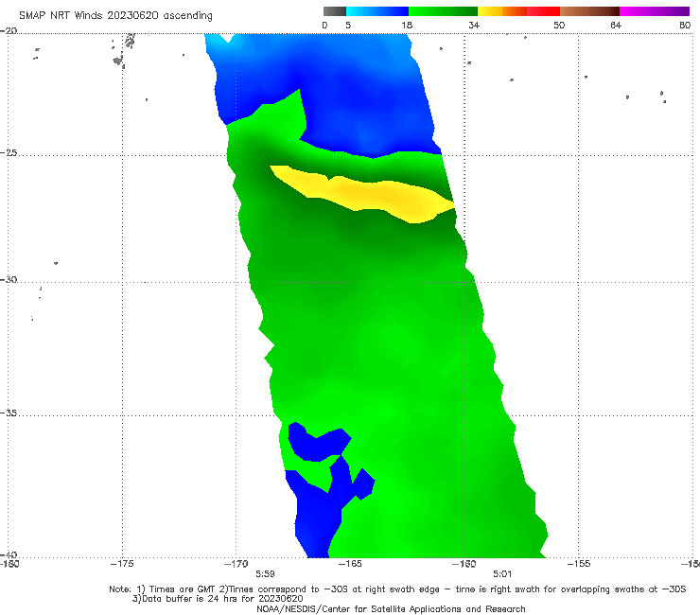This screenshot has width=700, height=615.
Task: Click the note line starting "Note: 1) Times are GMT"
Action: [397, 589]
